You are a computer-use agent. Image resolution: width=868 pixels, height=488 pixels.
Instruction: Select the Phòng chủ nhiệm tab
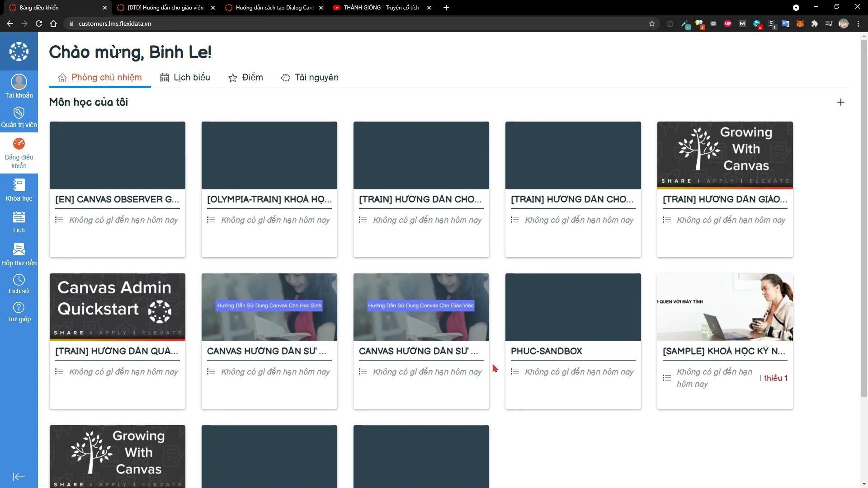coord(100,77)
